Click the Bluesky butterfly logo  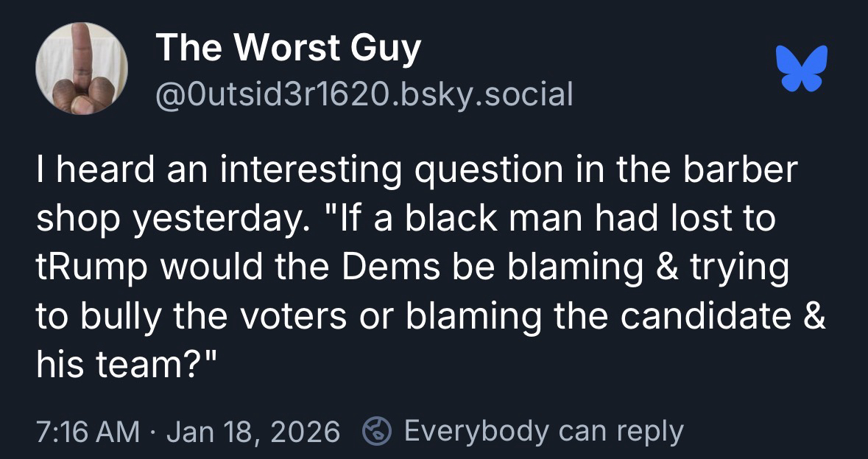click(801, 68)
